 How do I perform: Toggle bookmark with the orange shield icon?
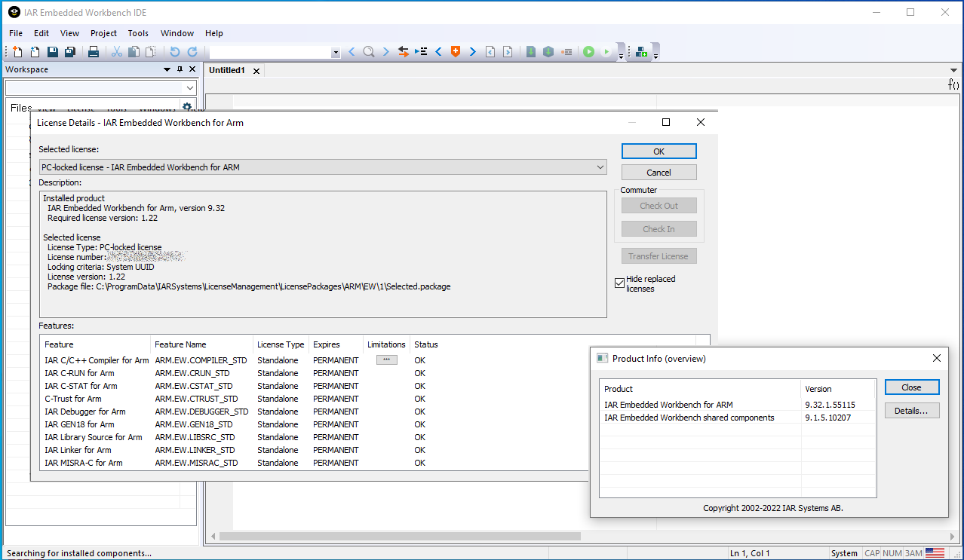(456, 52)
